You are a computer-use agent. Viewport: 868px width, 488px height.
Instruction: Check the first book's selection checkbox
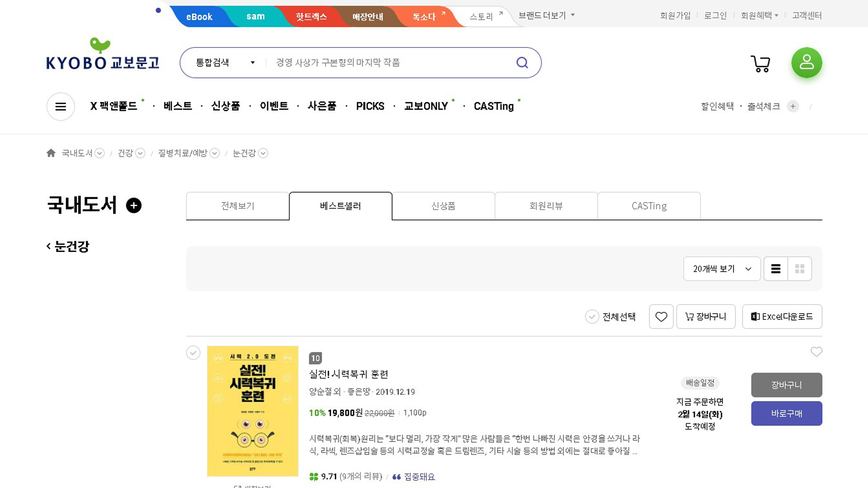click(x=193, y=352)
